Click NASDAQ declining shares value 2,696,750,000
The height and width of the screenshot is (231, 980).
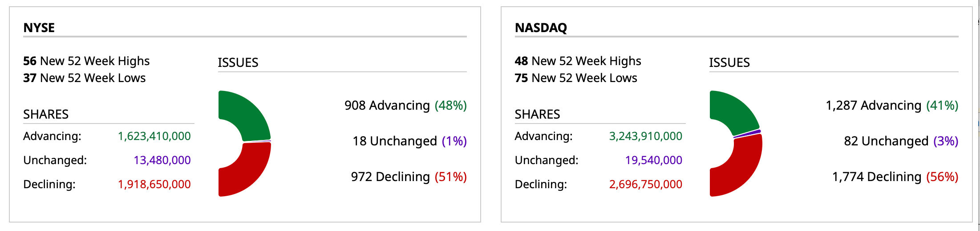point(645,184)
